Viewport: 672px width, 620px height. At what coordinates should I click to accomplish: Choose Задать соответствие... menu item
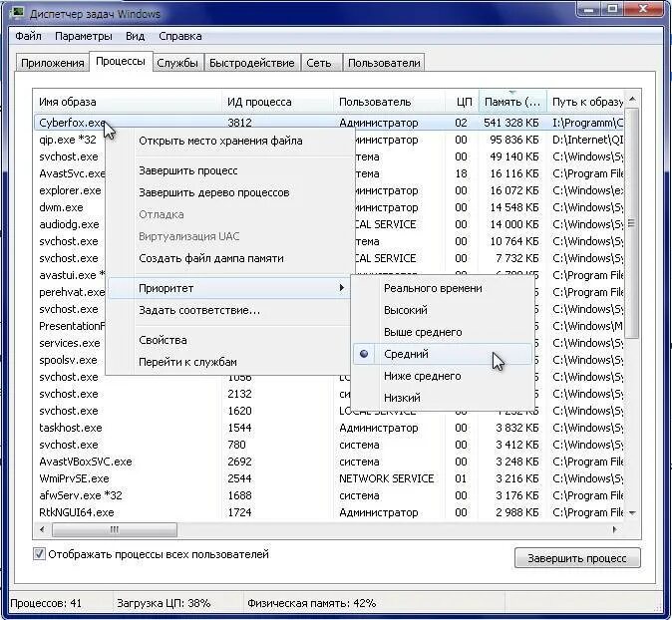click(228, 310)
